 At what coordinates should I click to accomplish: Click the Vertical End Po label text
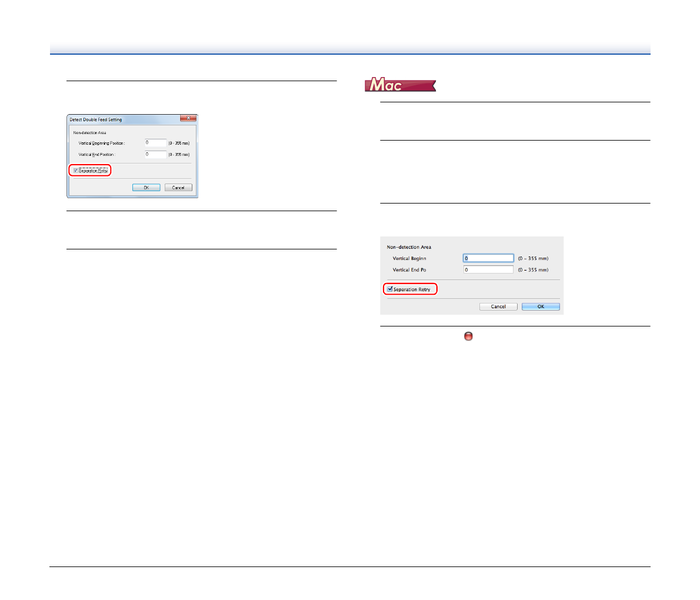[409, 270]
